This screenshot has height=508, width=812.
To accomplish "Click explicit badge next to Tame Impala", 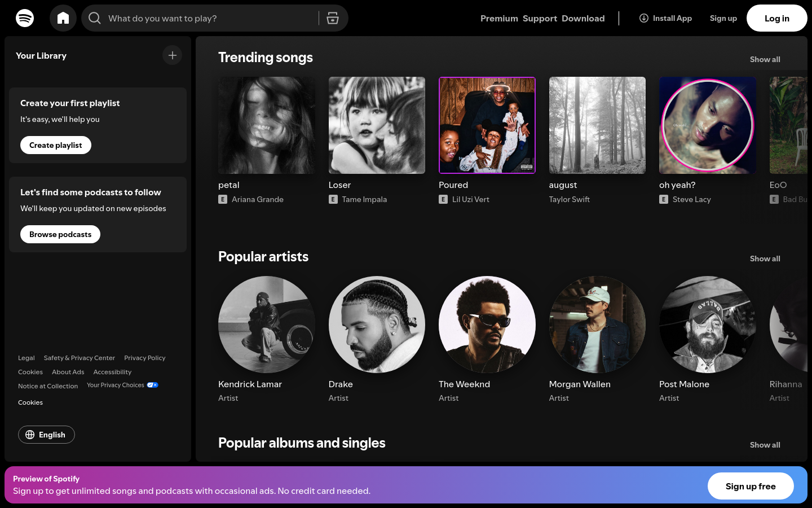I will pyautogui.click(x=333, y=199).
